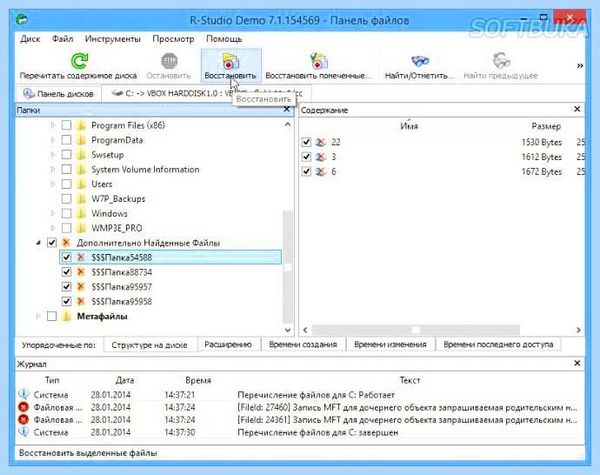Click the Users folder icon

click(81, 184)
